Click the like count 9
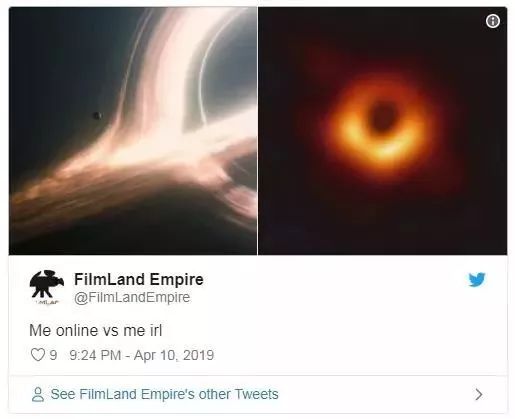The height and width of the screenshot is (419, 515). (53, 355)
